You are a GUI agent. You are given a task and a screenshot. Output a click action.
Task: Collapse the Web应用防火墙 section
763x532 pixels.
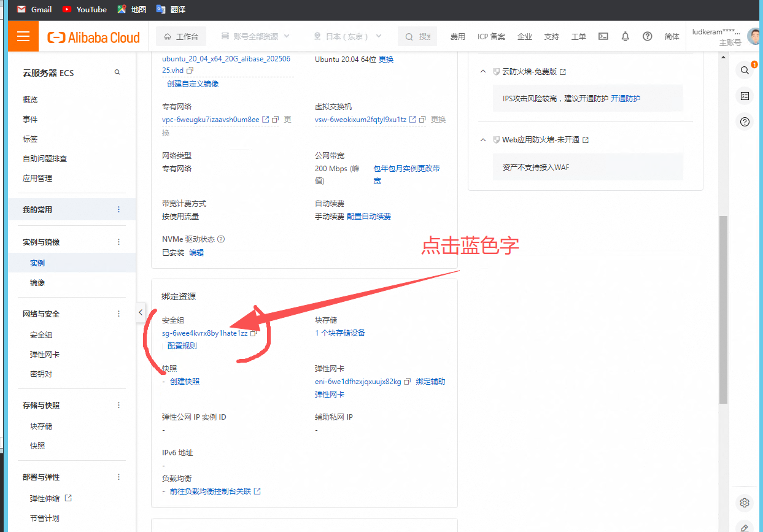coord(483,140)
